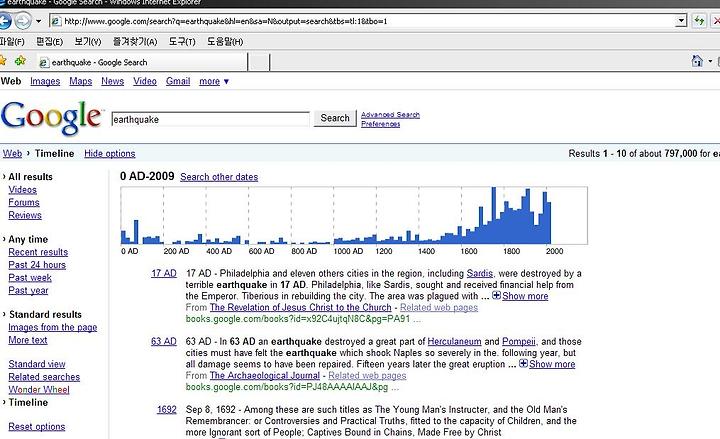Click the browser Back arrow button
Screen dimensions: 720x439
pos(5,21)
